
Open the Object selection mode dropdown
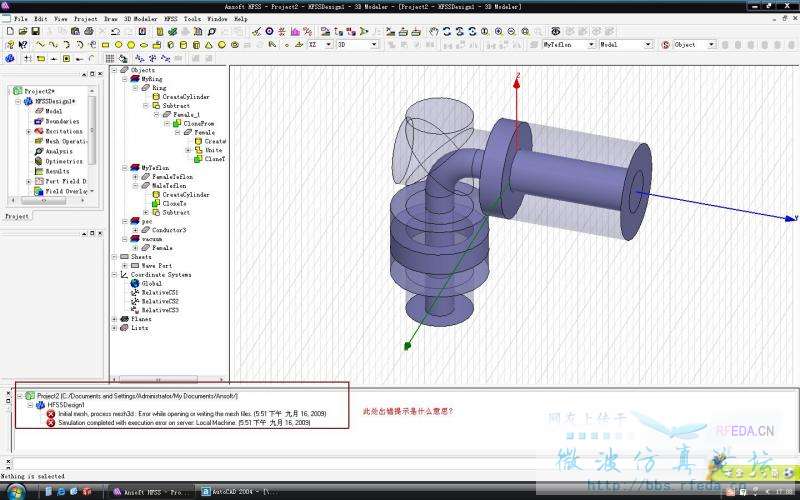click(711, 44)
